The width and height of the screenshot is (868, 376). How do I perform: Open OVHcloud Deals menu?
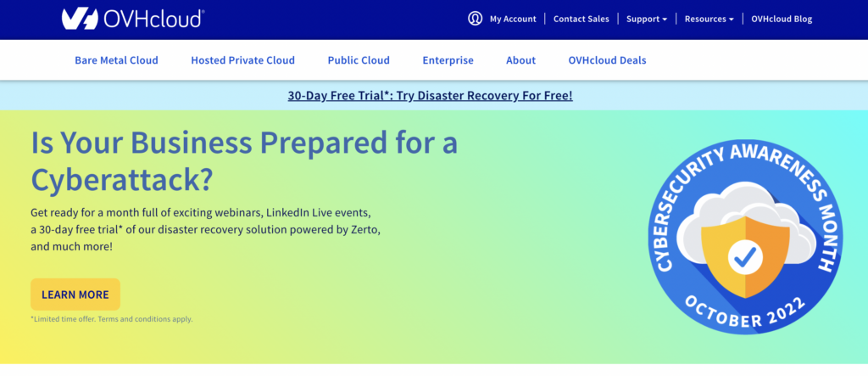coord(607,60)
